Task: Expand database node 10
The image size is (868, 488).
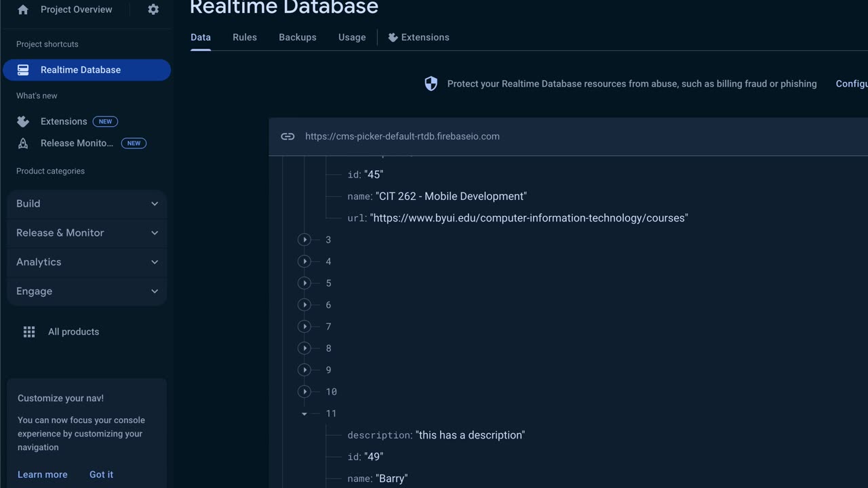Action: coord(304,391)
